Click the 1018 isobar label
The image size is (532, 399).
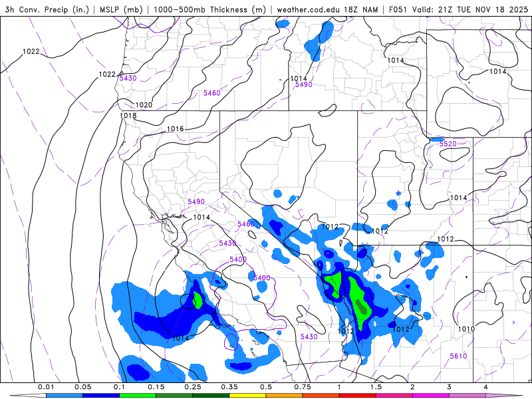[128, 116]
